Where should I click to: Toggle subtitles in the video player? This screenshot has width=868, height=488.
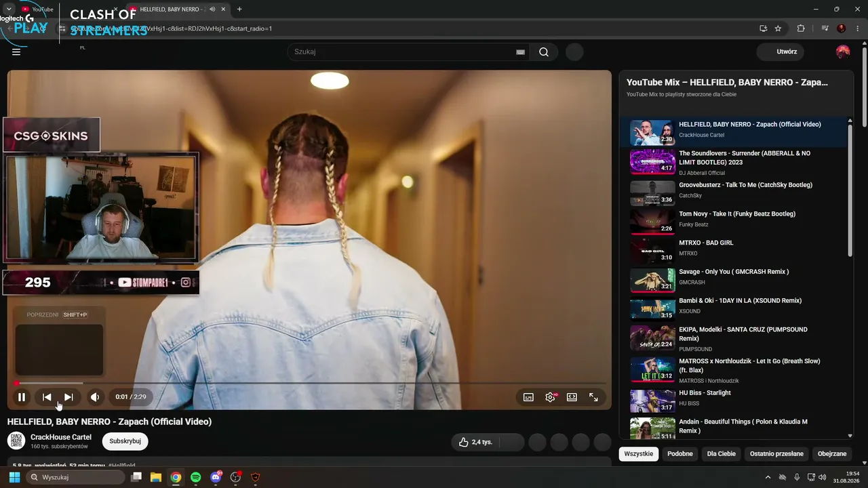528,397
